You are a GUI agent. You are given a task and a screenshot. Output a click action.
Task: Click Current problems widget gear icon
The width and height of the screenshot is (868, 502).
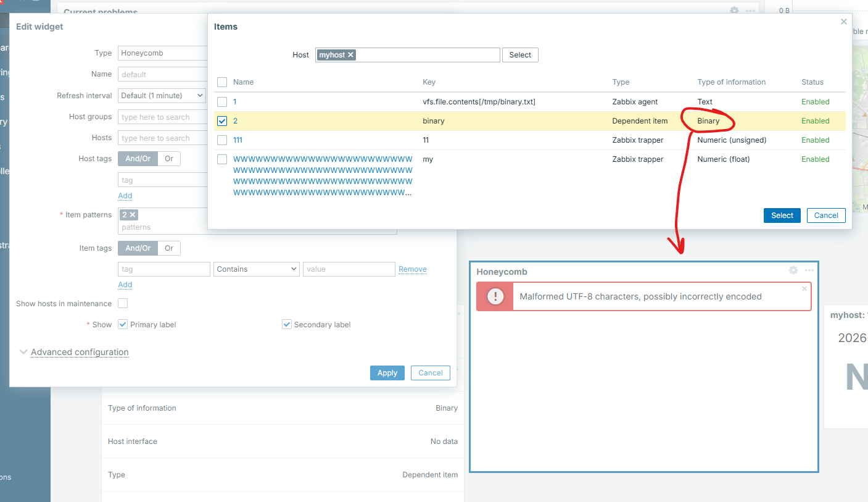(x=734, y=10)
